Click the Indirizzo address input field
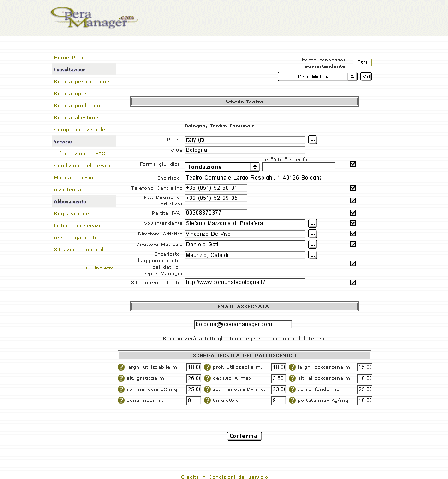The height and width of the screenshot is (479, 448). [253, 178]
